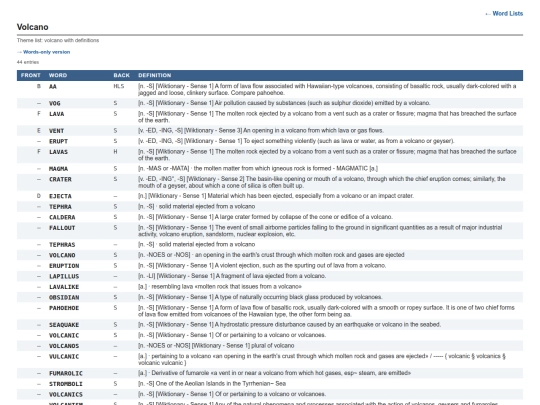The height and width of the screenshot is (405, 540).
Task: Click the STROMBOLI Aeolian Islands definition
Action: tap(212, 384)
